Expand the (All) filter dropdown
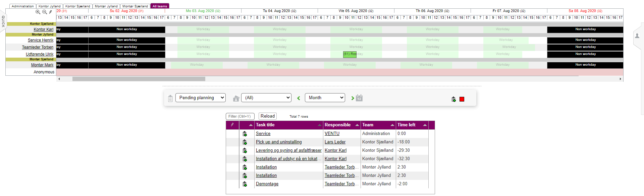The image size is (644, 196). click(x=266, y=98)
